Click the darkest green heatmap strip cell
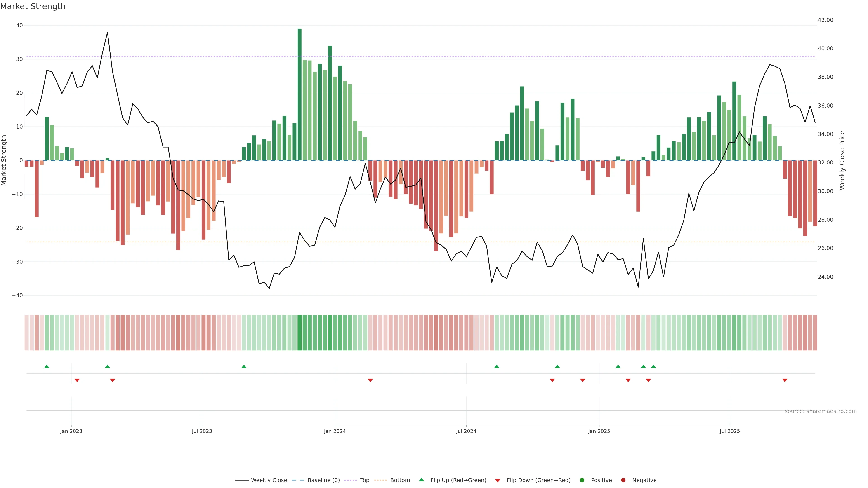This screenshot has width=868, height=488. click(x=300, y=333)
